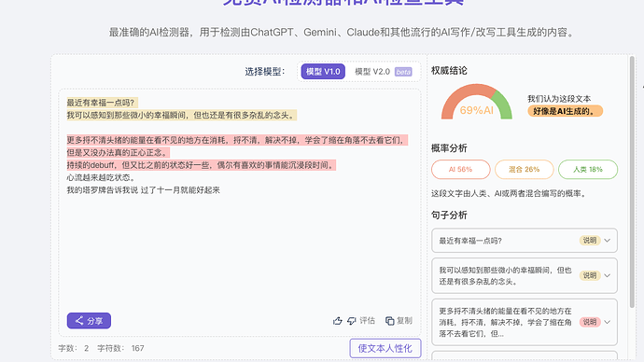Click 说明 badge for 最近有幸福一点吗?
This screenshot has width=644, height=362.
pos(590,241)
